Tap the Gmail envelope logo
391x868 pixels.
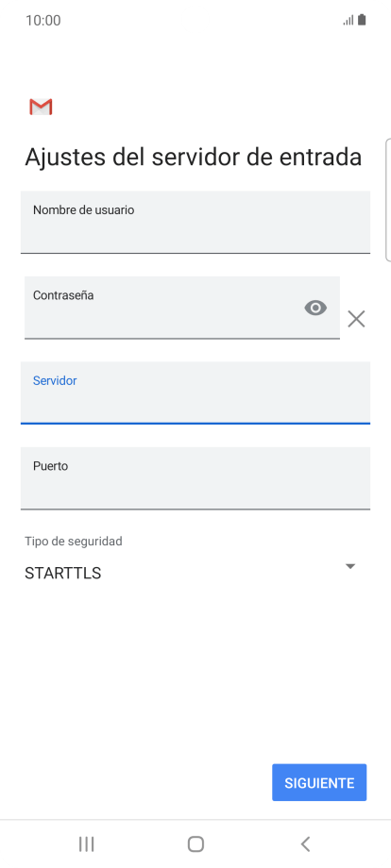tap(41, 107)
